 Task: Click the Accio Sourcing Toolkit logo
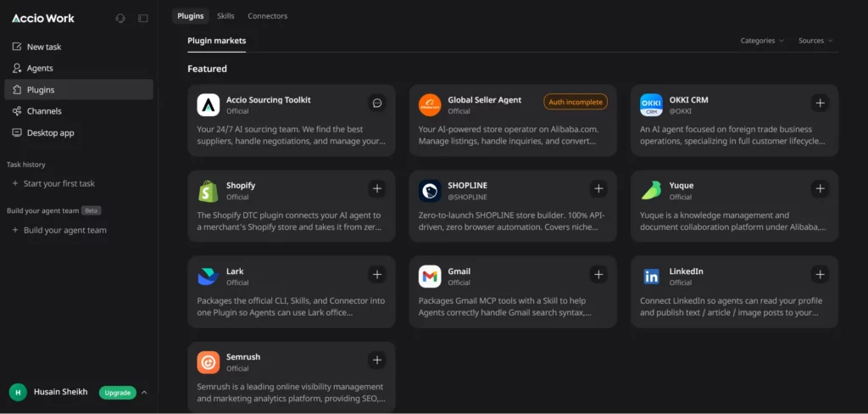[209, 104]
